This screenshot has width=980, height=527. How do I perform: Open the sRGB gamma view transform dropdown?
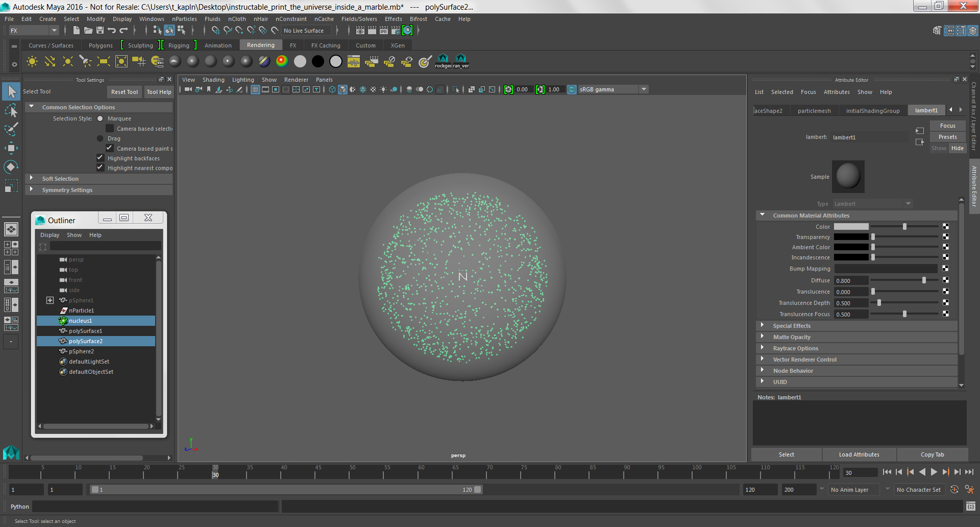click(613, 89)
